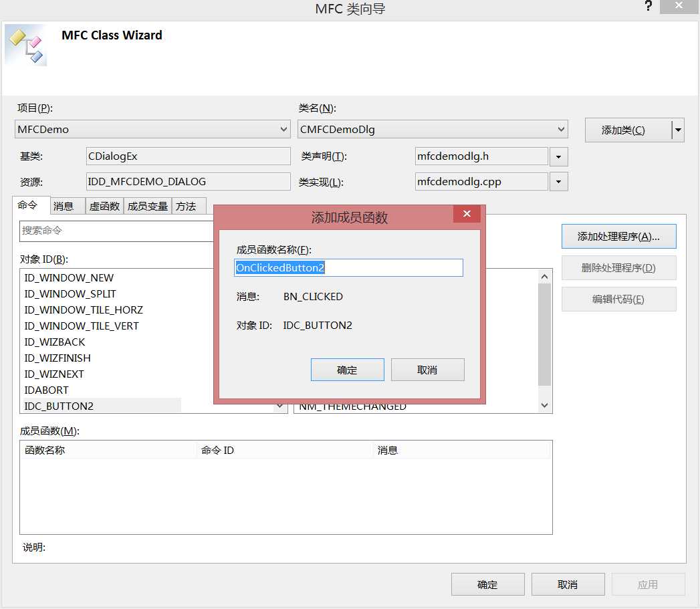Close the MFC 类向导 window
The width and height of the screenshot is (700, 609).
pos(679,6)
